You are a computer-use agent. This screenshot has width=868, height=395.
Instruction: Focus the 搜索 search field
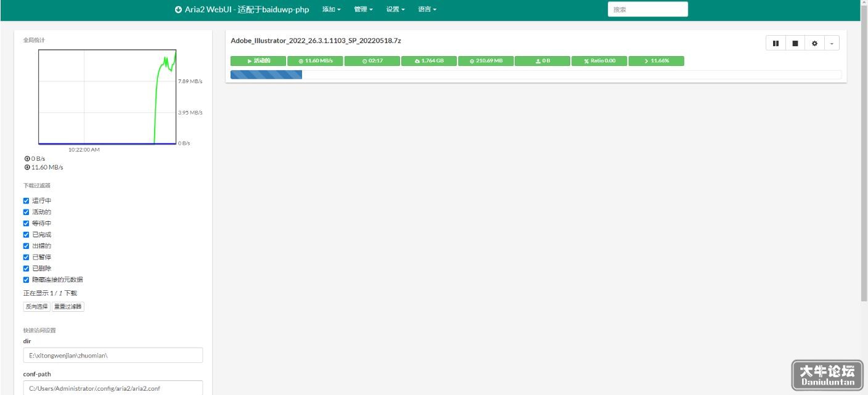click(x=647, y=9)
